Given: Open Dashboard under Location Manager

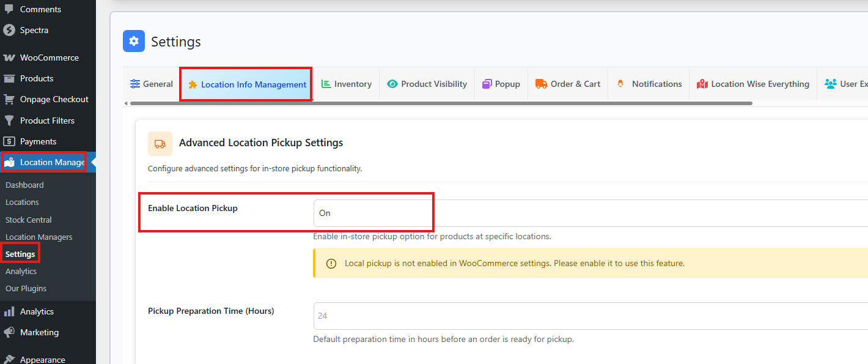Looking at the screenshot, I should pyautogui.click(x=24, y=185).
